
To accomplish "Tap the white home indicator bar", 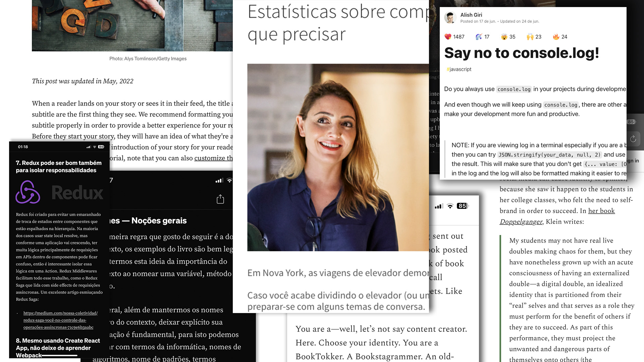I will pyautogui.click(x=60, y=355).
